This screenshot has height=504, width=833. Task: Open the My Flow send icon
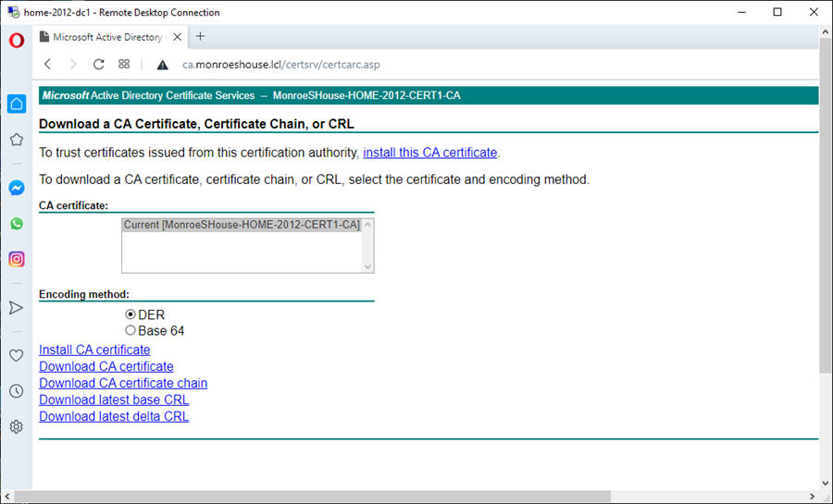pos(17,308)
